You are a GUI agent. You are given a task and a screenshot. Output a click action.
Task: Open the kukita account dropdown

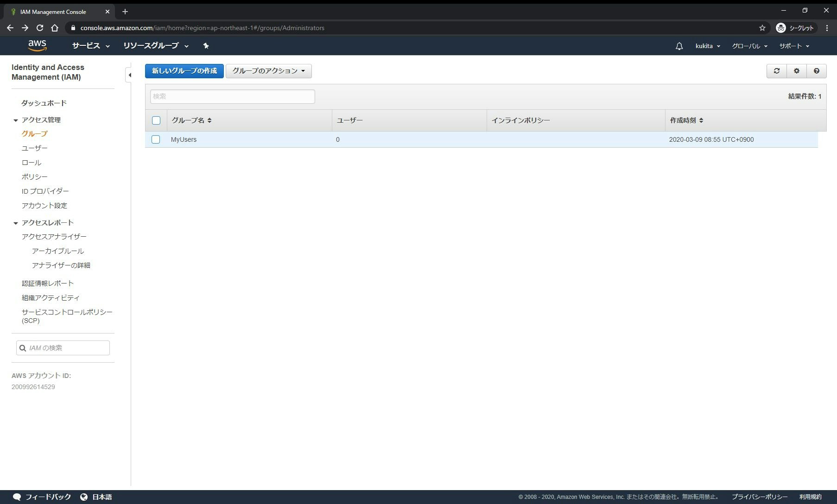click(708, 46)
